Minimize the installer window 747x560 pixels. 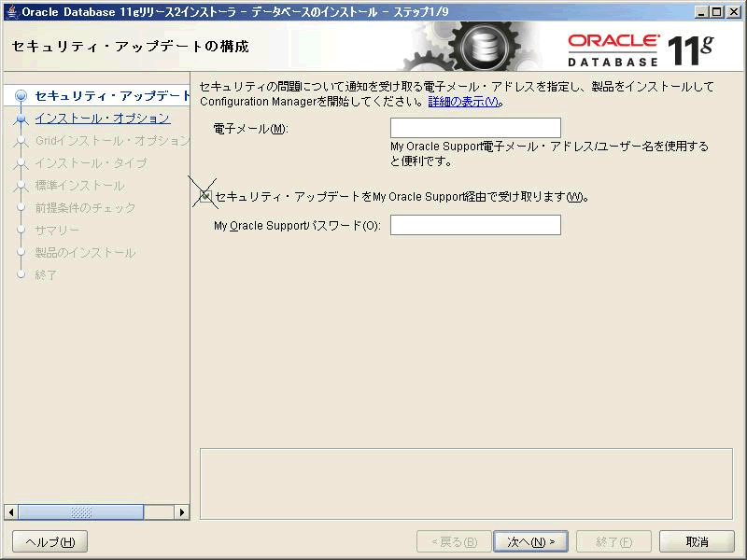coord(699,11)
